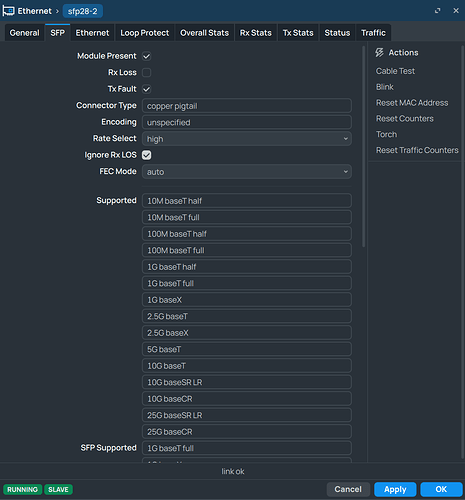The image size is (465, 500).
Task: Click the Connector Type field
Action: click(247, 106)
